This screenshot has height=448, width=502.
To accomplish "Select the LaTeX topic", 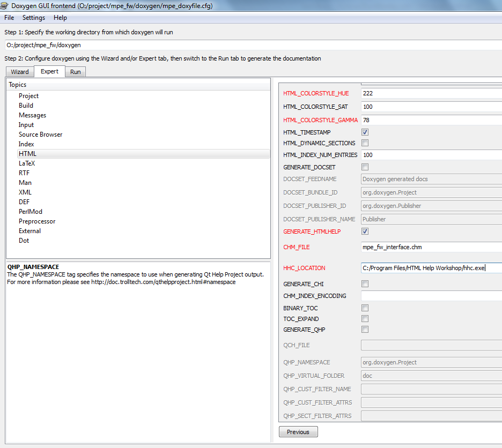I will (27, 163).
